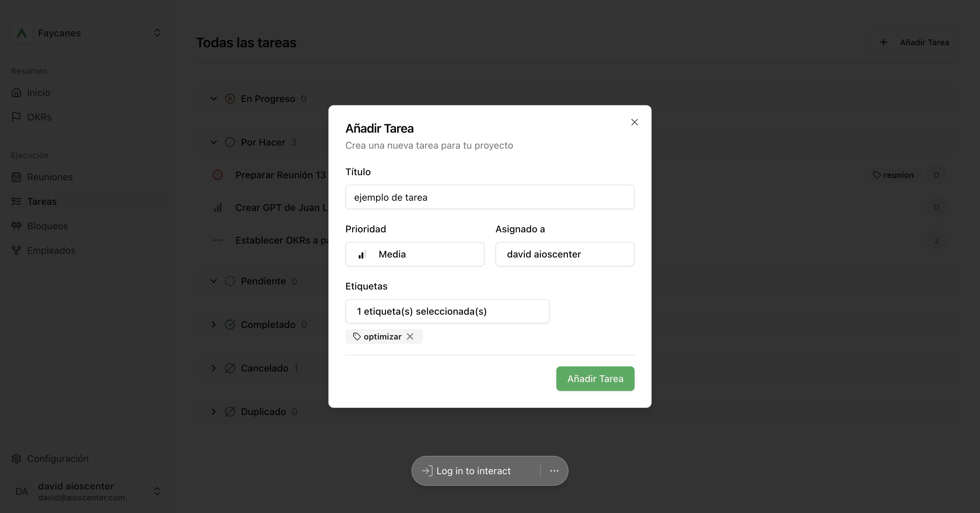Click the J avatar on Establecer OKRs row
980x513 pixels.
[936, 240]
